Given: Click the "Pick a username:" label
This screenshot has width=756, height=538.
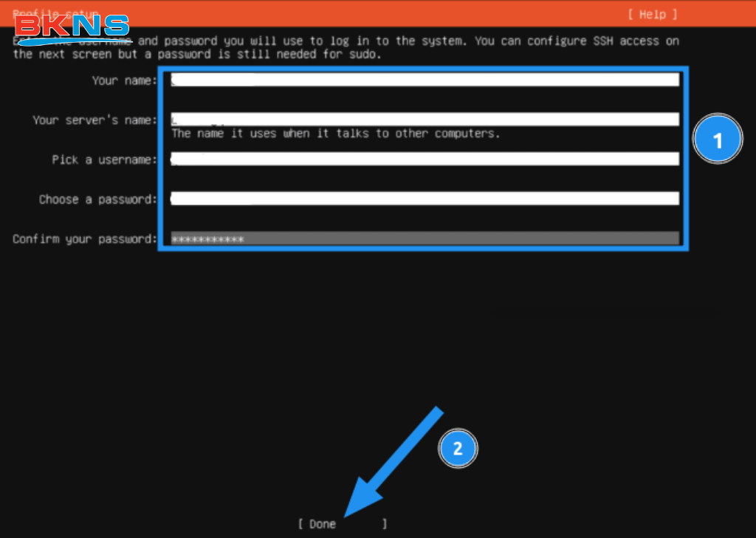Looking at the screenshot, I should [x=104, y=160].
